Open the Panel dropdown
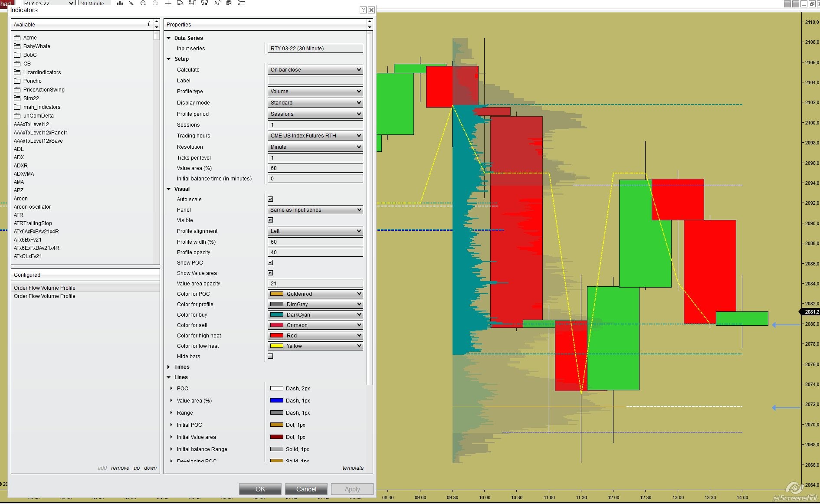820x504 pixels. pyautogui.click(x=315, y=209)
